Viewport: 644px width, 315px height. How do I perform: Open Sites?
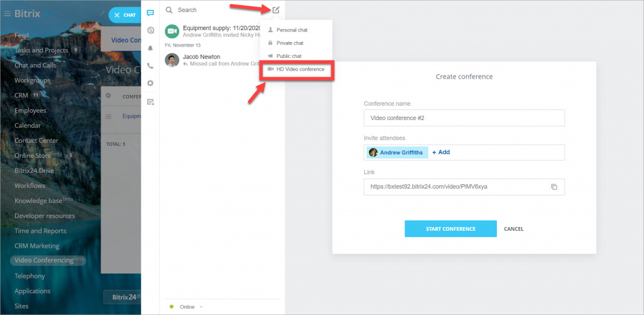click(x=21, y=306)
